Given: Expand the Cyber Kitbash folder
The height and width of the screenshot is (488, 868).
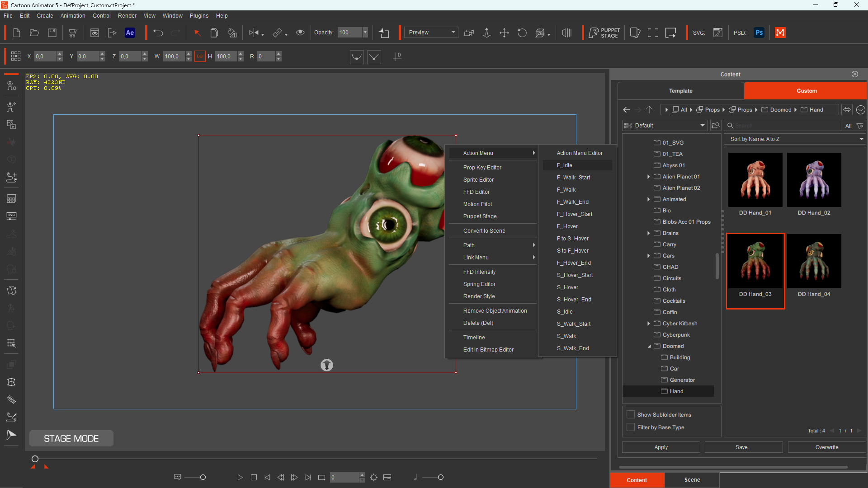Looking at the screenshot, I should point(649,324).
